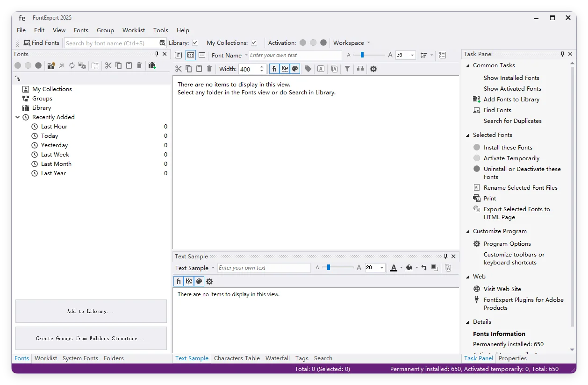Open the settings gear in the Text Sample panel
Image resolution: width=588 pixels, height=385 pixels.
coord(209,281)
